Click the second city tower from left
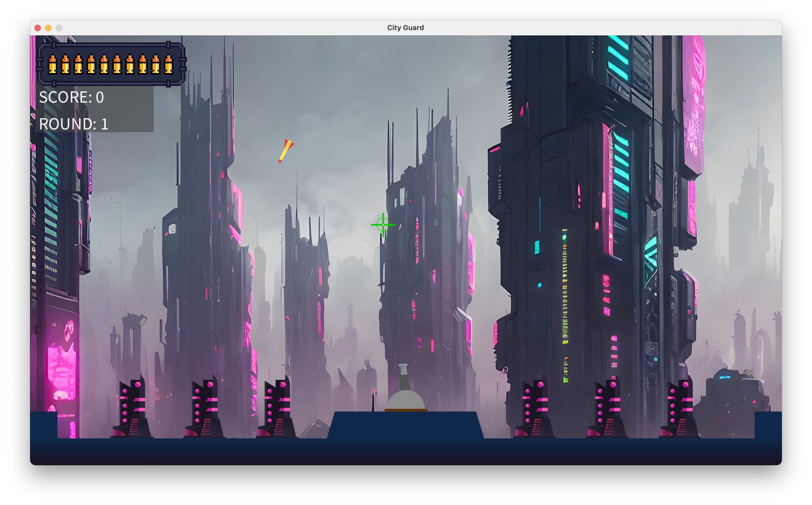 204,406
